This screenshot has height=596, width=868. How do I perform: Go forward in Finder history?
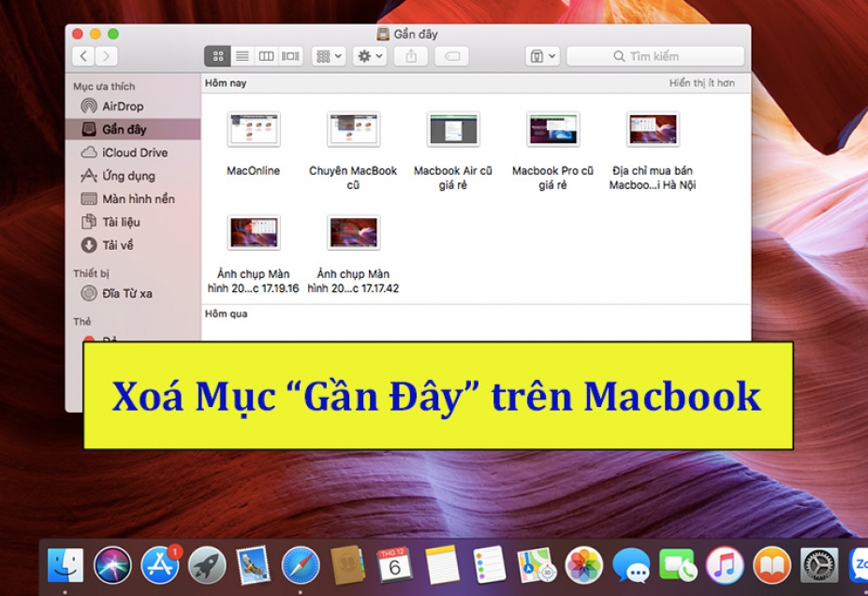(x=107, y=56)
